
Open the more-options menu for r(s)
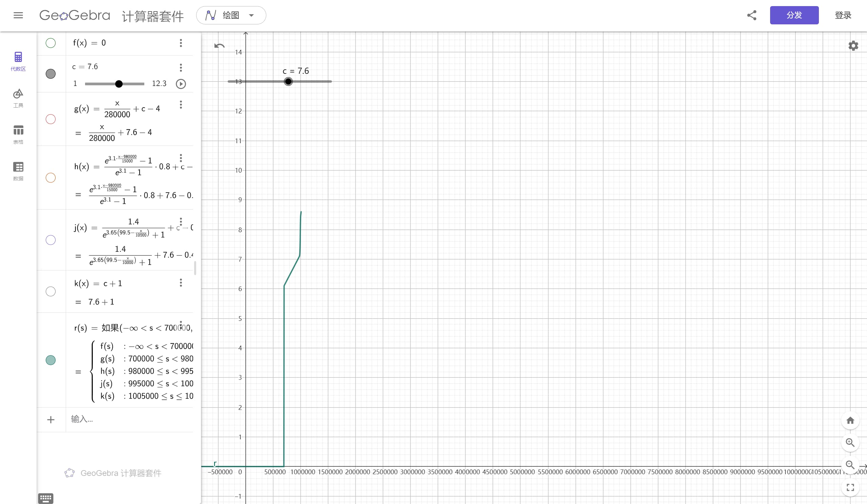click(x=181, y=325)
